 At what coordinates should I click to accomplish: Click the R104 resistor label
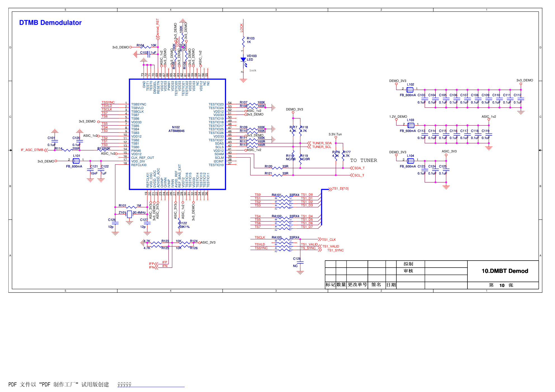(140, 45)
